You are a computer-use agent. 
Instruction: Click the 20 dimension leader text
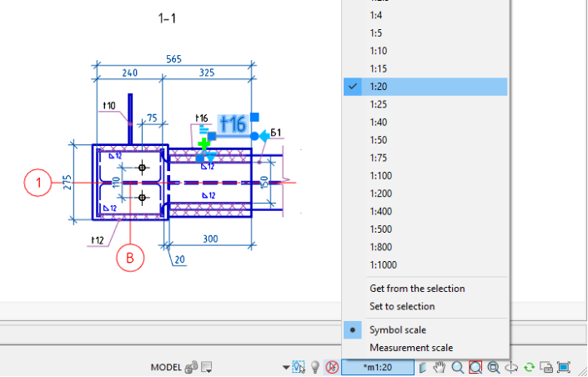pyautogui.click(x=180, y=259)
